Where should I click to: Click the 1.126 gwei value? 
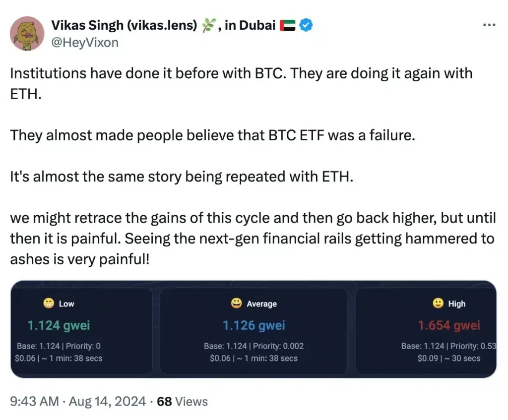(x=254, y=325)
